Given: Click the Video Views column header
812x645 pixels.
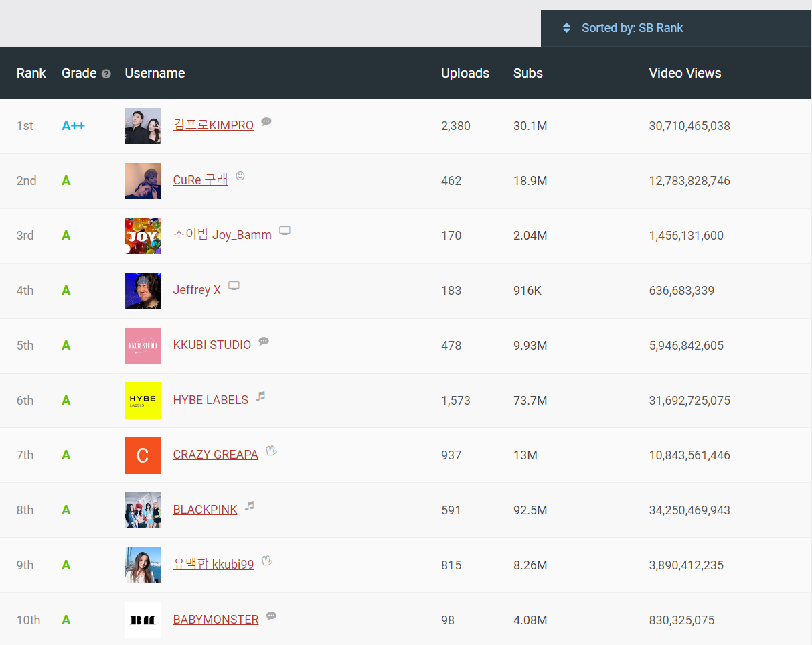Looking at the screenshot, I should (685, 74).
